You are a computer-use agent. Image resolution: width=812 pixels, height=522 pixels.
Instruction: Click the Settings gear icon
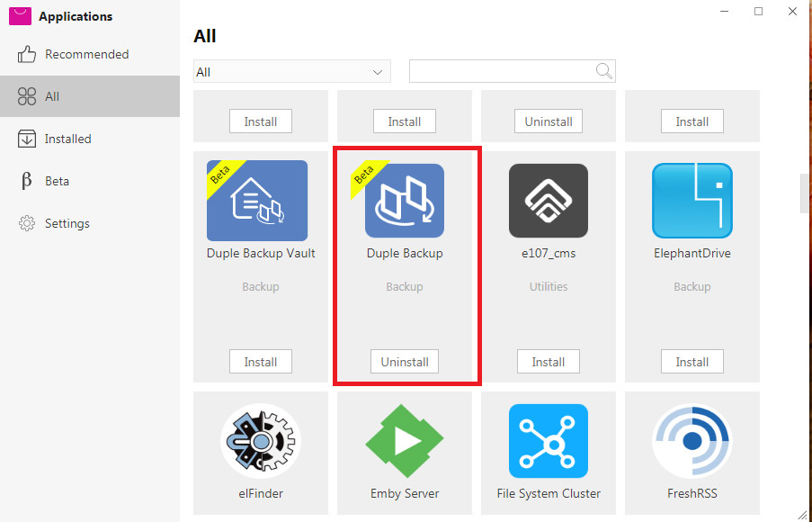26,223
